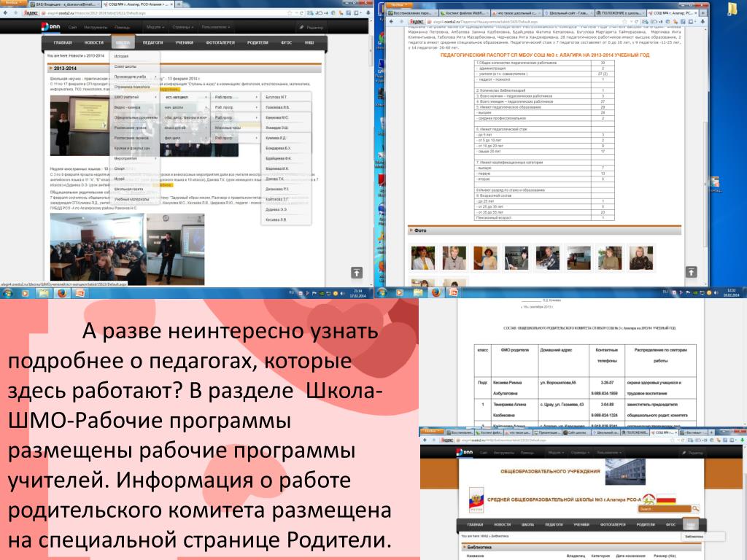Screen dimensions: 747x560
Task: Open the first teacher photo thumbnail under Фото
Action: point(423,258)
